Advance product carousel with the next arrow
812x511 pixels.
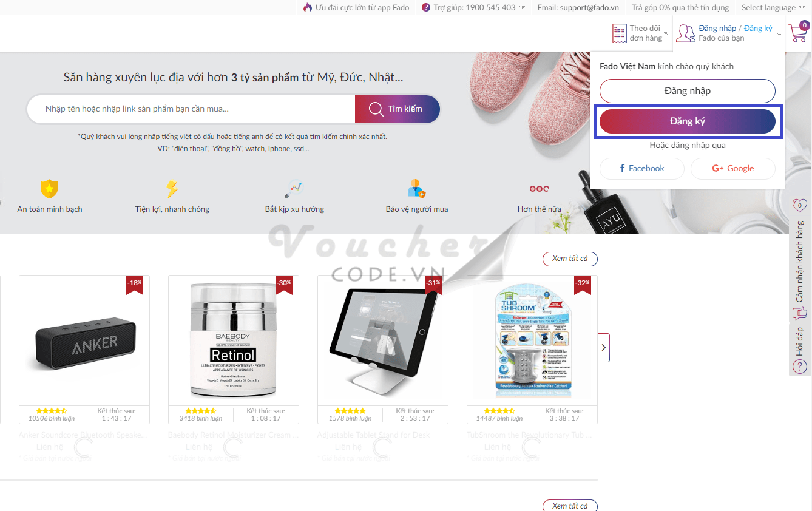point(603,348)
